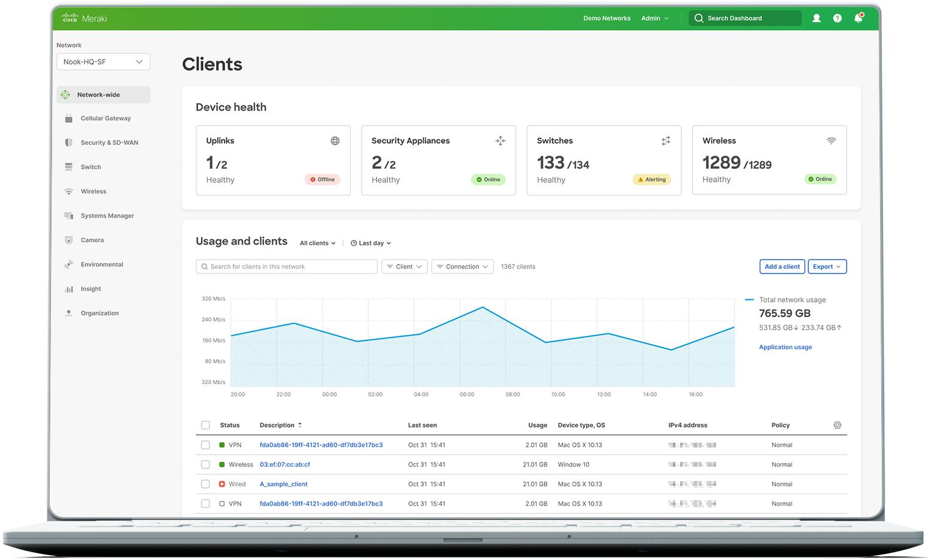Click the '765.59 GB' total usage value
The height and width of the screenshot is (560, 928).
pos(785,313)
